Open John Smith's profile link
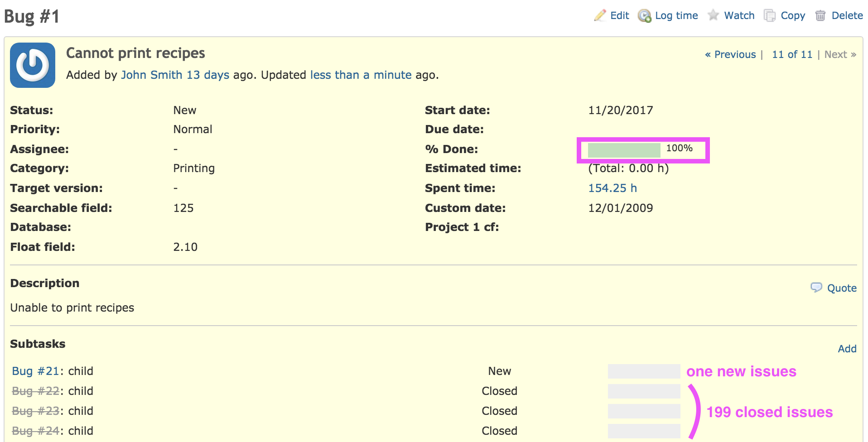 tap(151, 75)
